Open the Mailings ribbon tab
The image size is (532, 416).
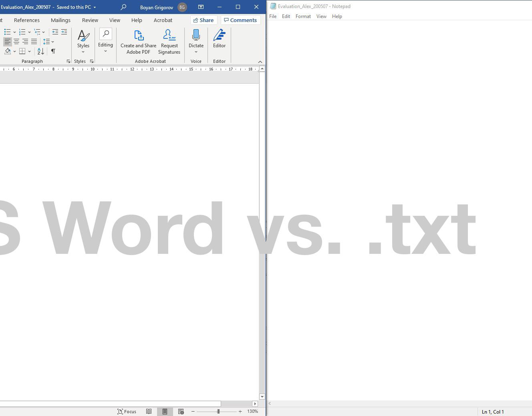tap(60, 20)
